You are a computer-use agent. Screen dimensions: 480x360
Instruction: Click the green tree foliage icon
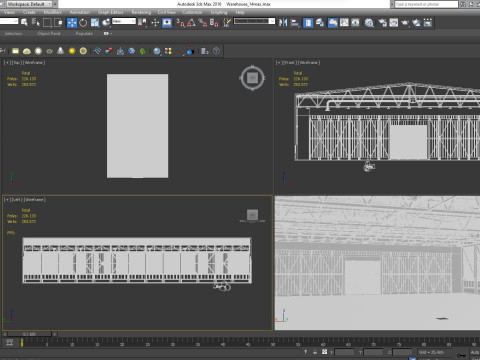tap(143, 51)
